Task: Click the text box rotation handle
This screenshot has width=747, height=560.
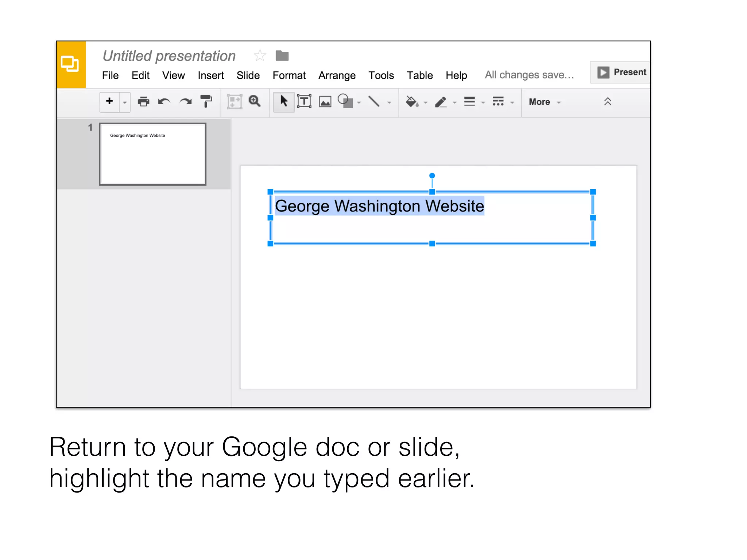Action: (x=432, y=176)
